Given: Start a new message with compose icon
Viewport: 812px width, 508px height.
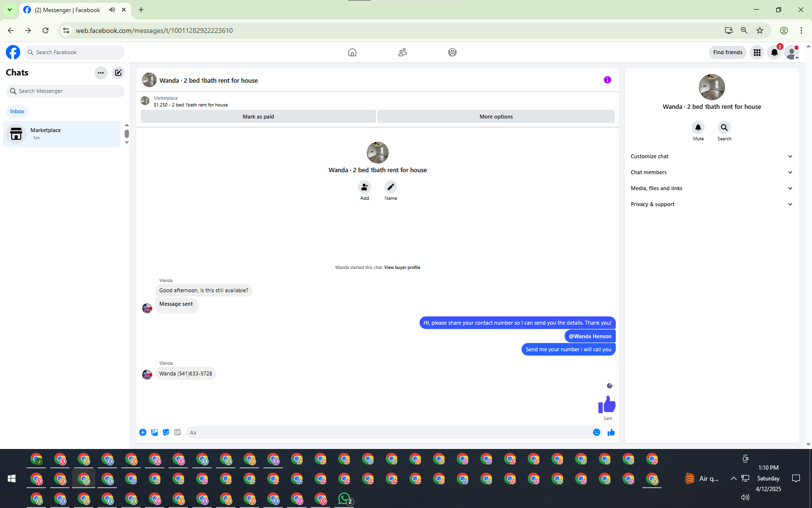Looking at the screenshot, I should pos(118,73).
